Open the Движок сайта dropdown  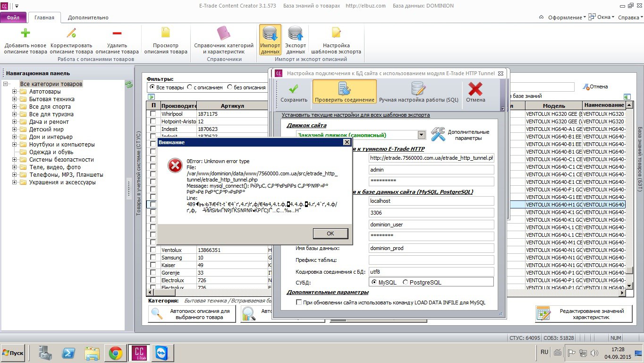tap(421, 135)
